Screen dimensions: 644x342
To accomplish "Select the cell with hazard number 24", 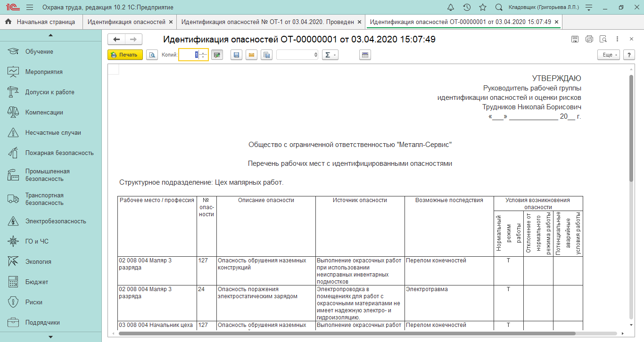I will tap(206, 303).
